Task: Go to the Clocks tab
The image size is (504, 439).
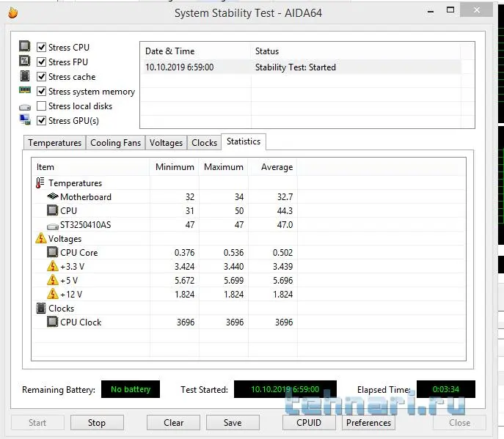Action: point(204,143)
